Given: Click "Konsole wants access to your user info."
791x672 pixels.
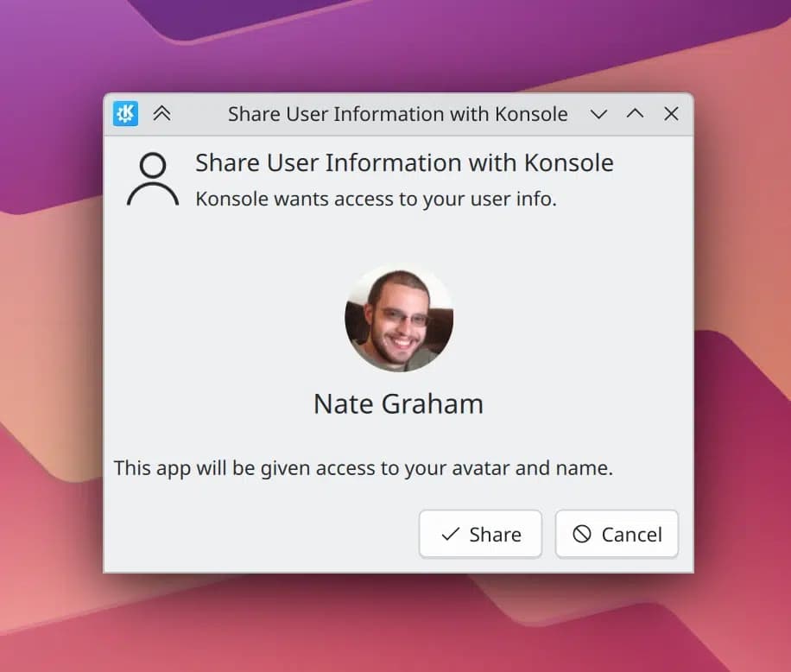Looking at the screenshot, I should click(x=376, y=200).
